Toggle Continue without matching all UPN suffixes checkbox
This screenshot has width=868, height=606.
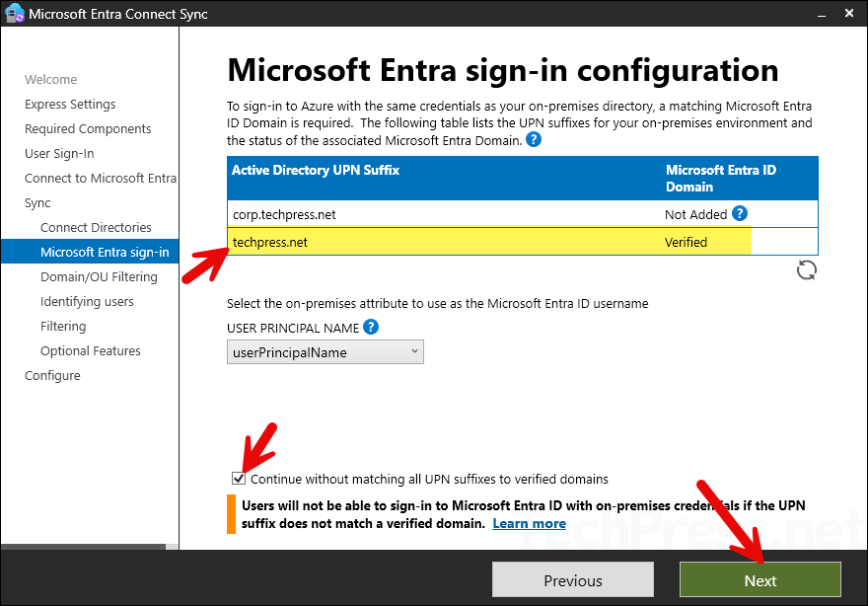(x=239, y=478)
